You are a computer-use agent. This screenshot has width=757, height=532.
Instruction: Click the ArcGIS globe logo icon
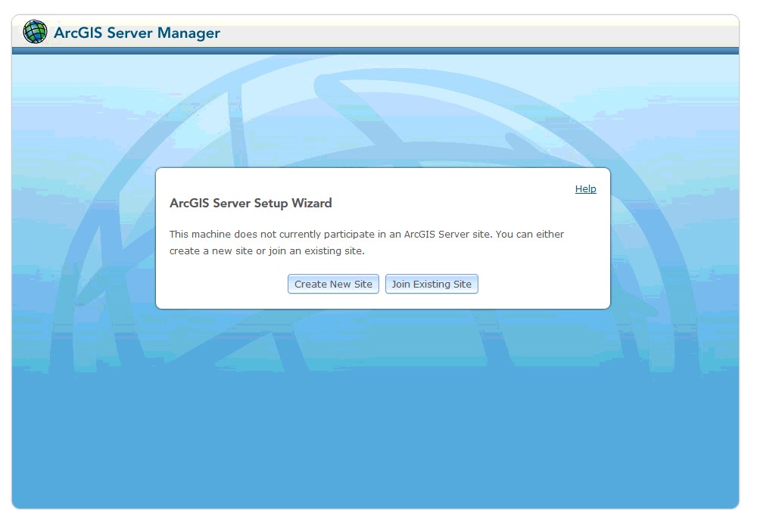[x=36, y=32]
